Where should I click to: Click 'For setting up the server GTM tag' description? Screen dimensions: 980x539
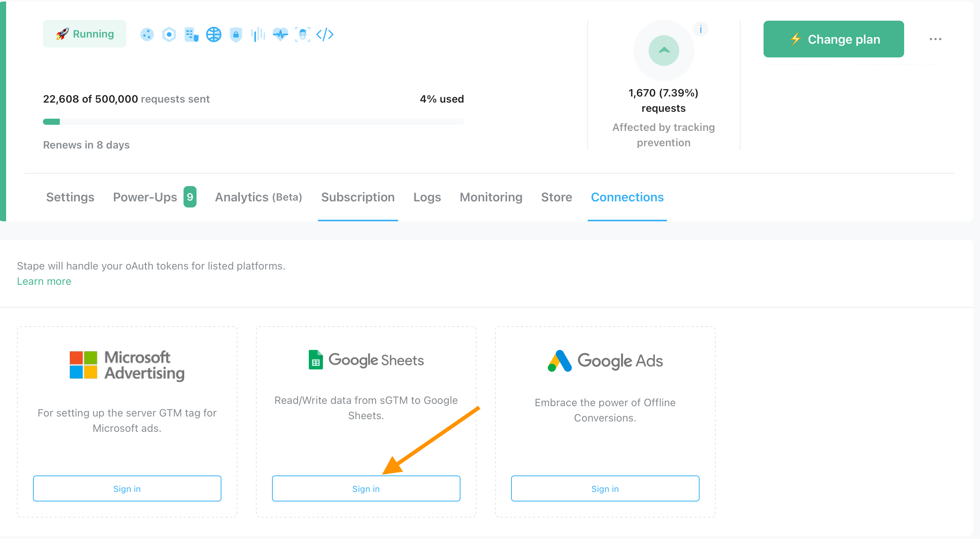click(127, 420)
